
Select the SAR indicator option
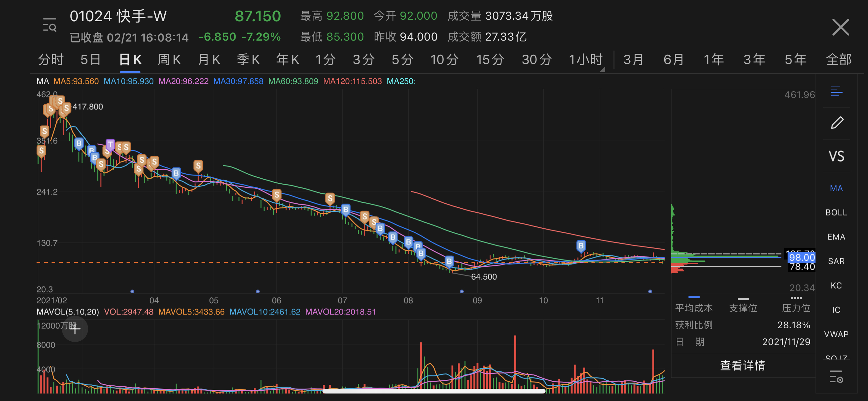pos(836,261)
